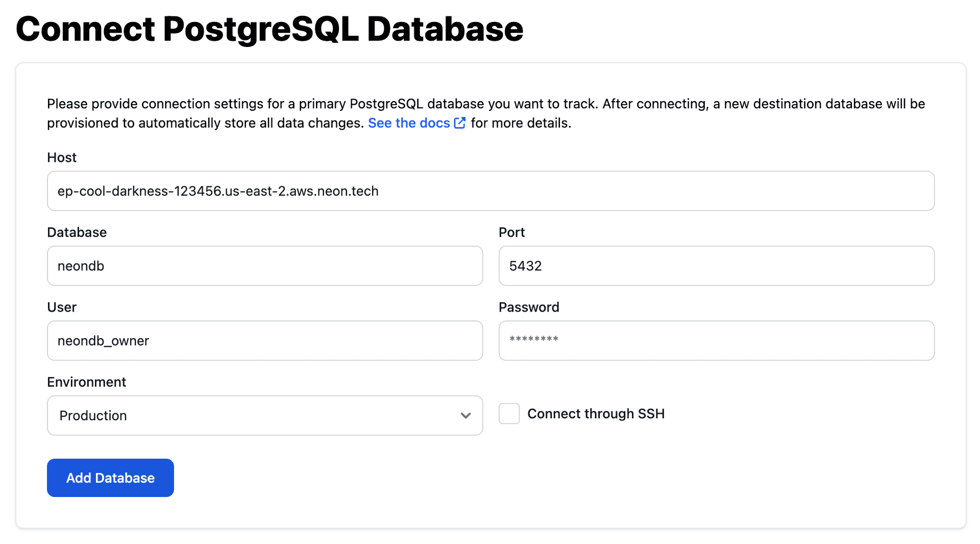Click inside the Host input field

click(490, 191)
